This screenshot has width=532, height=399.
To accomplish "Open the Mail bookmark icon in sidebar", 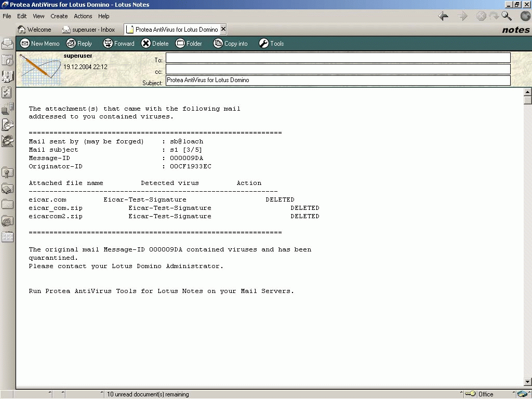I will click(7, 44).
